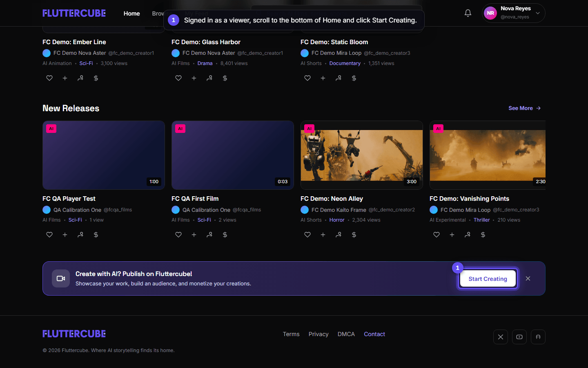Viewport: 588px width, 368px height.
Task: Heart the FC Demo: Vanishing Points video
Action: click(437, 235)
